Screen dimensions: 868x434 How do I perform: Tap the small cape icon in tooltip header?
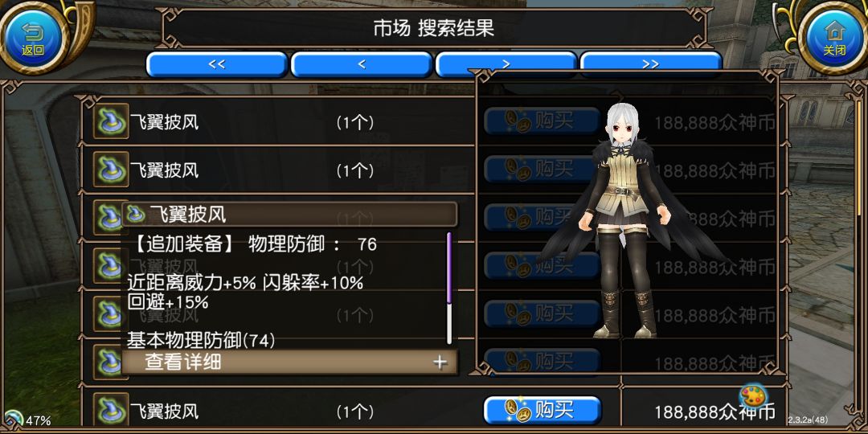pos(136,214)
